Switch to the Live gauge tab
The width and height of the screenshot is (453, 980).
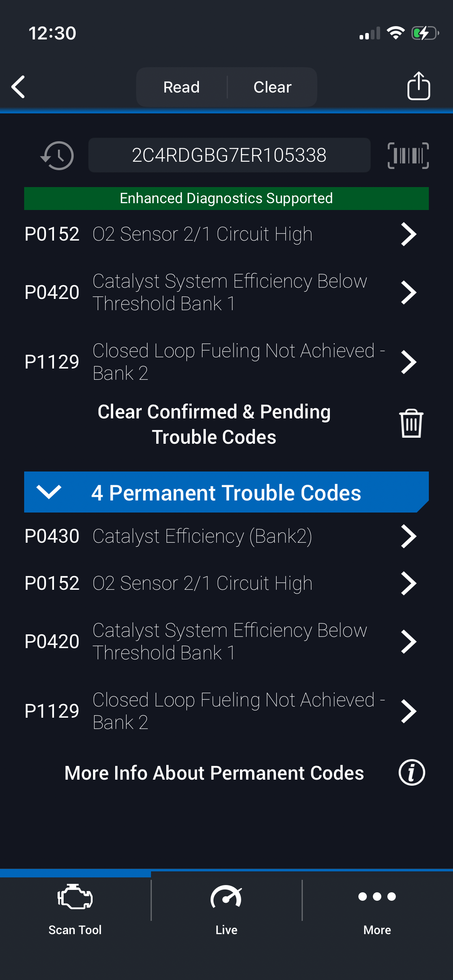[226, 908]
